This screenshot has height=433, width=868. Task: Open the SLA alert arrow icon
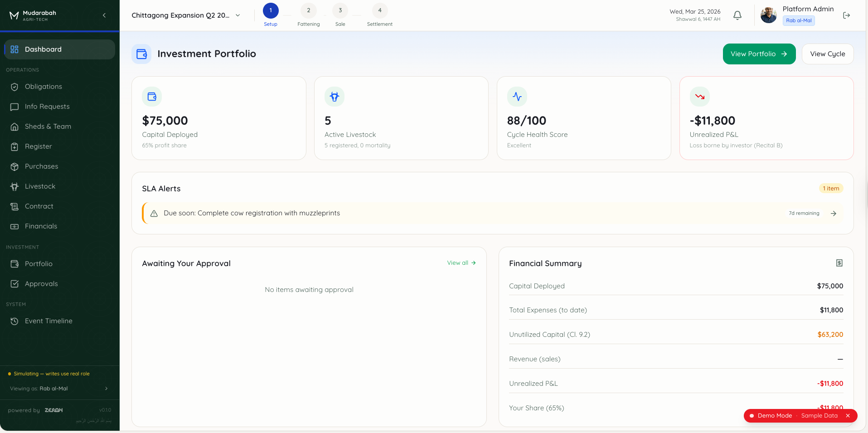[x=833, y=214]
